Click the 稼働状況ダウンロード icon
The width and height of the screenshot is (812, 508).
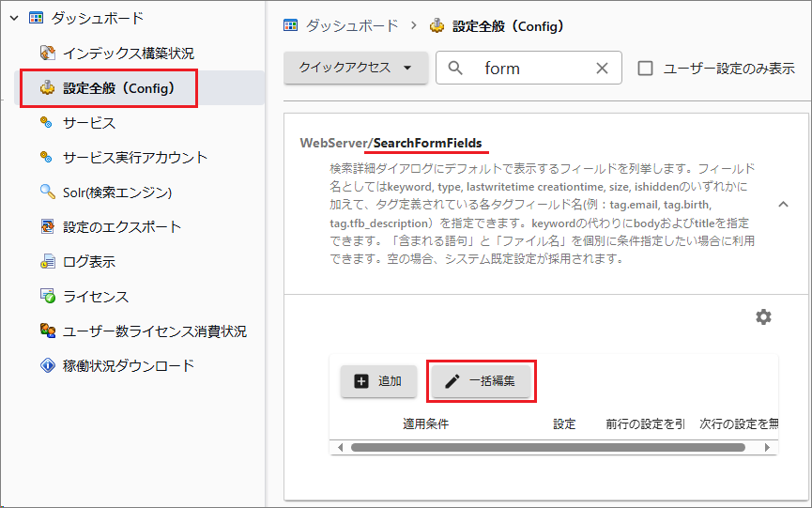pos(47,366)
